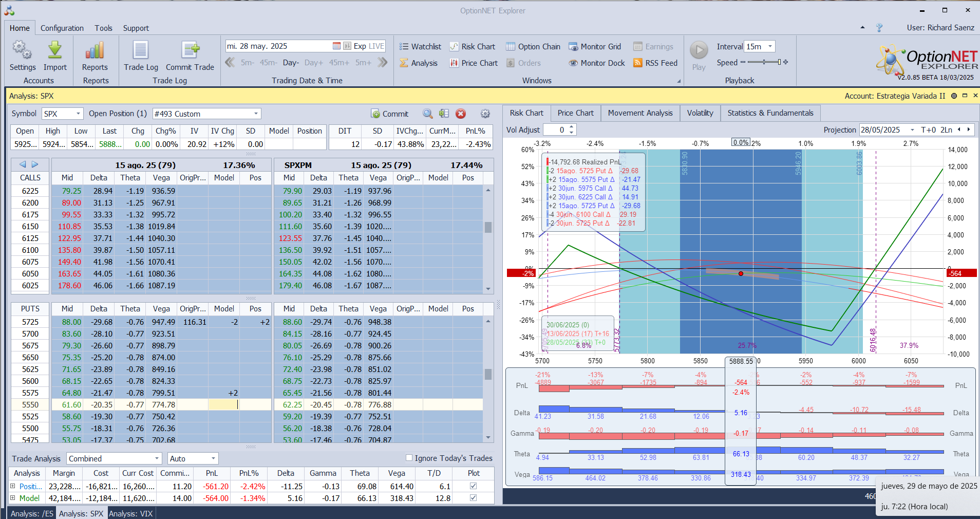
Task: Open the RSS Feed window
Action: tap(655, 63)
